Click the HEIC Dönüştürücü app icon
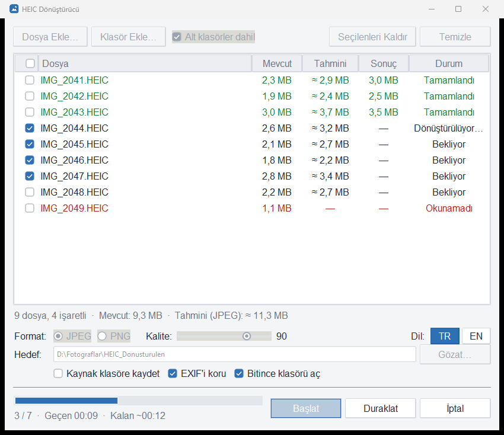504x435 pixels. coord(14,9)
